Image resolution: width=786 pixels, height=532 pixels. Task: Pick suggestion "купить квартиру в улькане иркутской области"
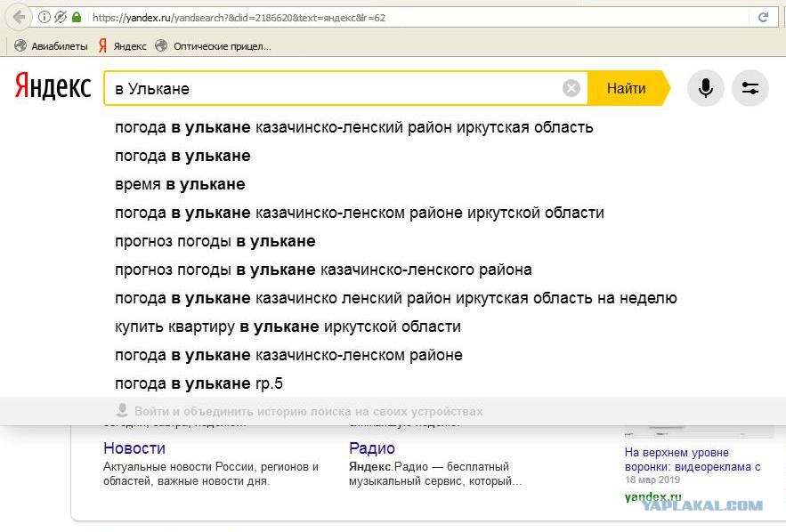pyautogui.click(x=288, y=326)
